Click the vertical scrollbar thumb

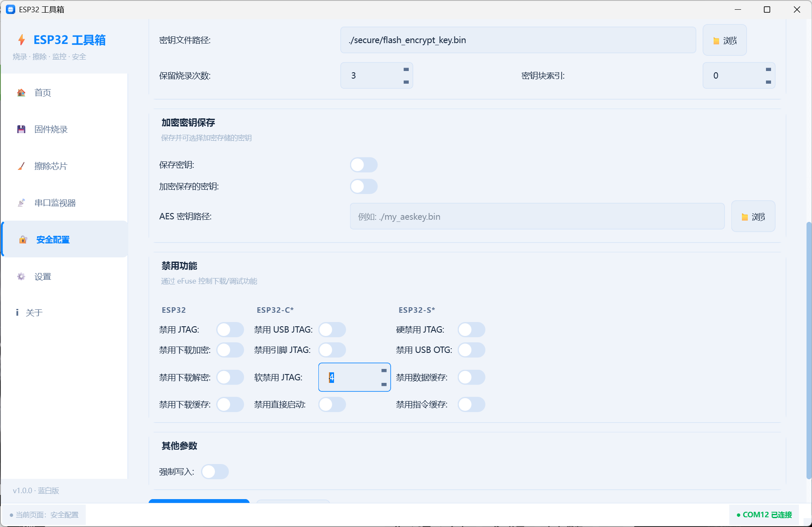809,350
